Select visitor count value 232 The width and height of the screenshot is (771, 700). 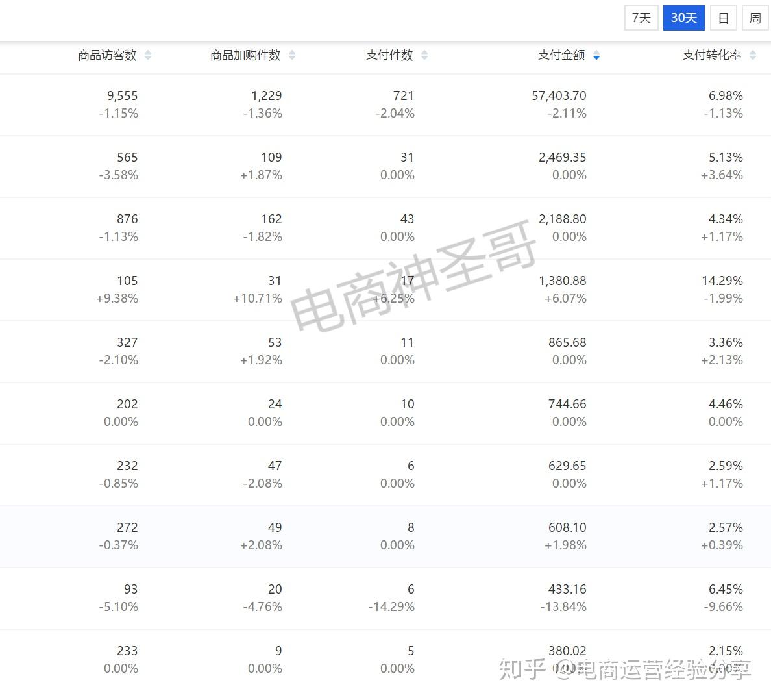pyautogui.click(x=127, y=466)
